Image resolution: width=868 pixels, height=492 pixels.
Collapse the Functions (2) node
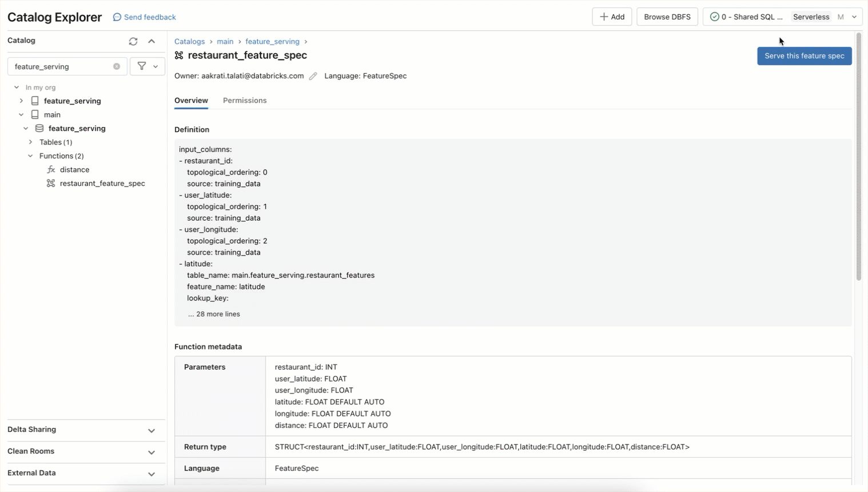31,156
